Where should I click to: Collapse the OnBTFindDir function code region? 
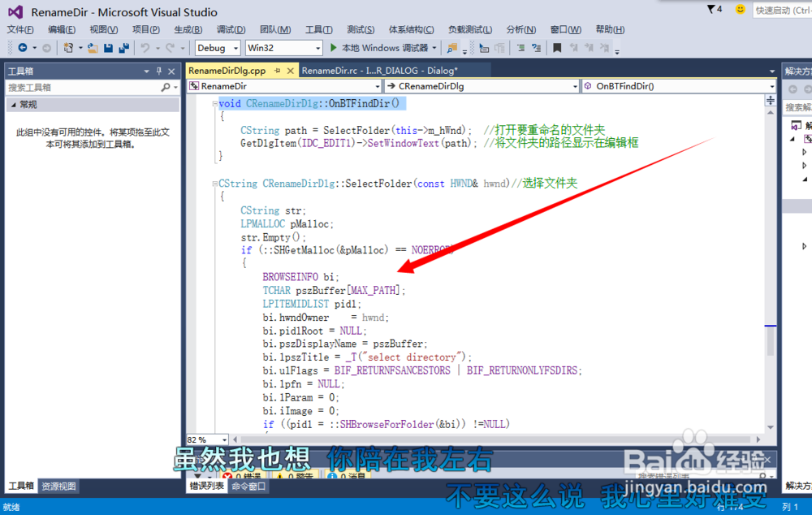(x=214, y=104)
